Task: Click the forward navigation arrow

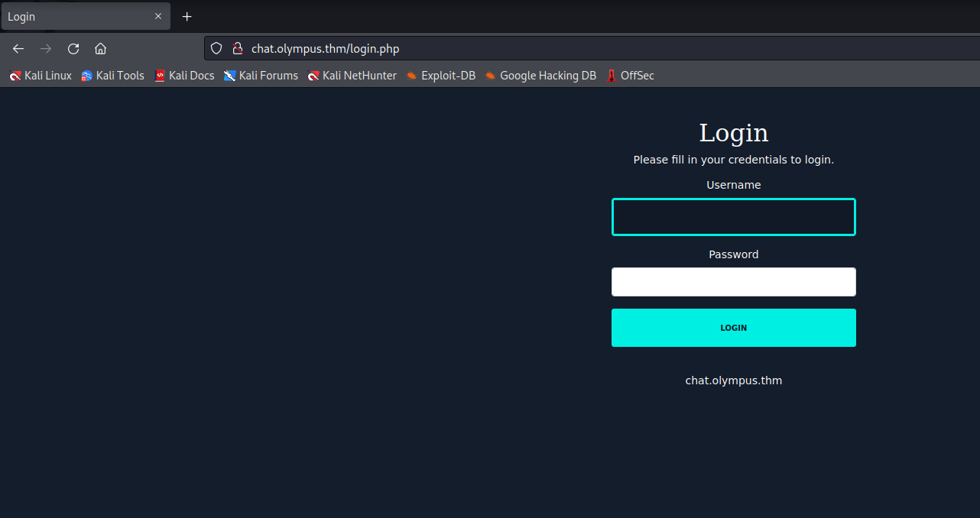Action: coord(45,48)
